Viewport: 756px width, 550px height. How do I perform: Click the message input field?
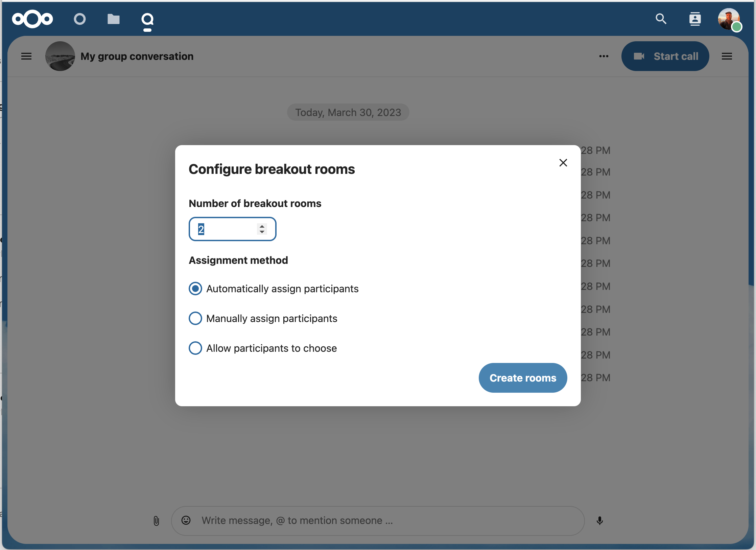pyautogui.click(x=378, y=521)
